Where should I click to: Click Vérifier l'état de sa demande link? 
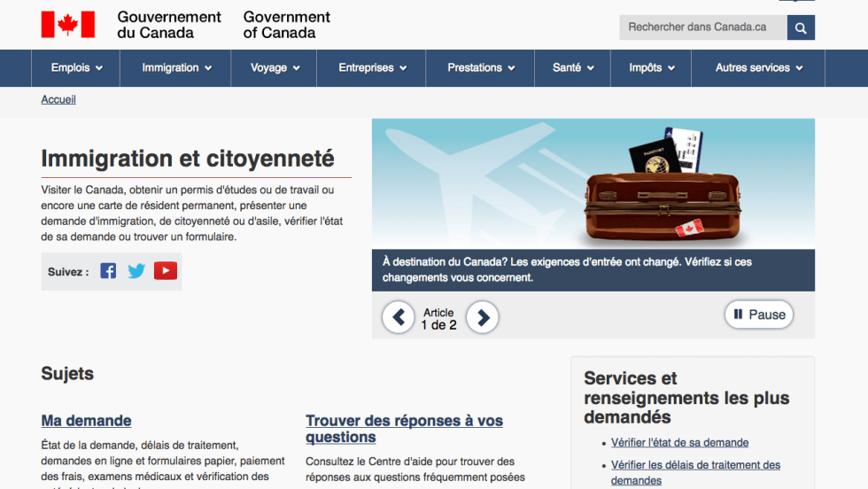[x=679, y=443]
